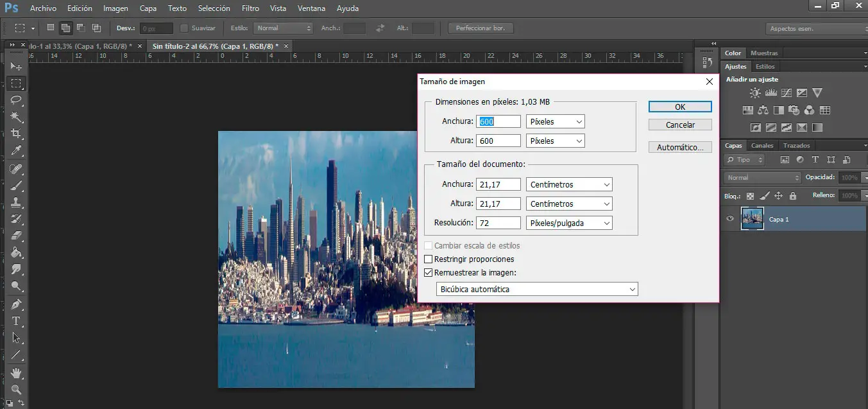Select the Magic Wand tool
This screenshot has width=868, height=409.
(x=17, y=117)
